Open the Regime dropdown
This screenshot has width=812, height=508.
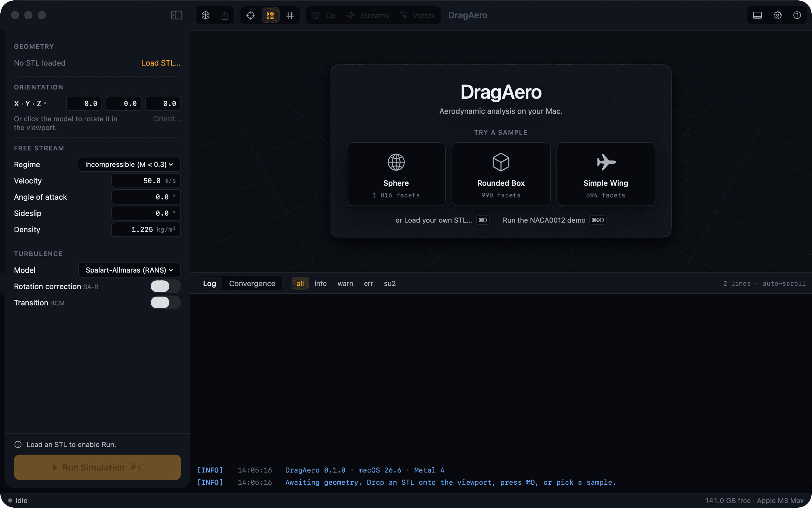coord(129,164)
